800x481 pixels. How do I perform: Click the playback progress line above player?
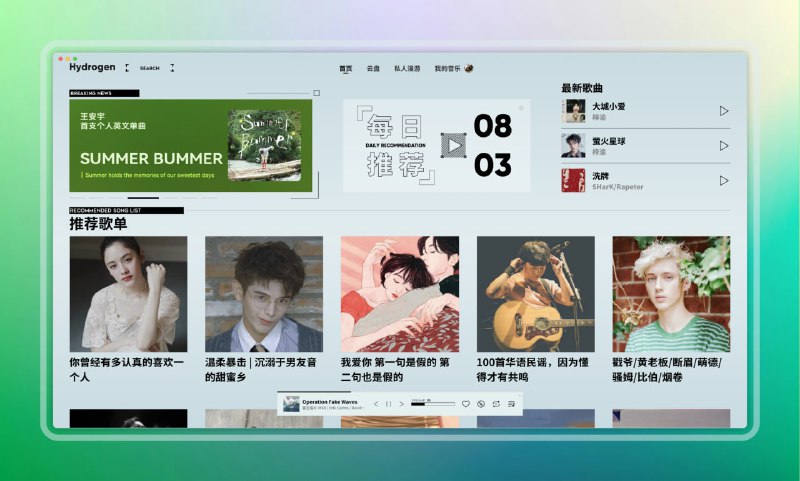point(314,392)
